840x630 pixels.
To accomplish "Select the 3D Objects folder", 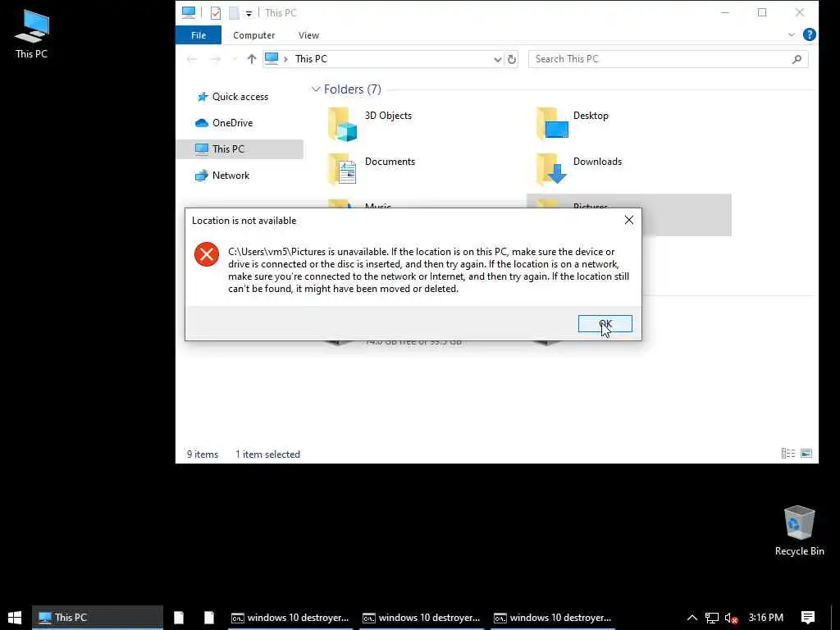I will pyautogui.click(x=370, y=124).
